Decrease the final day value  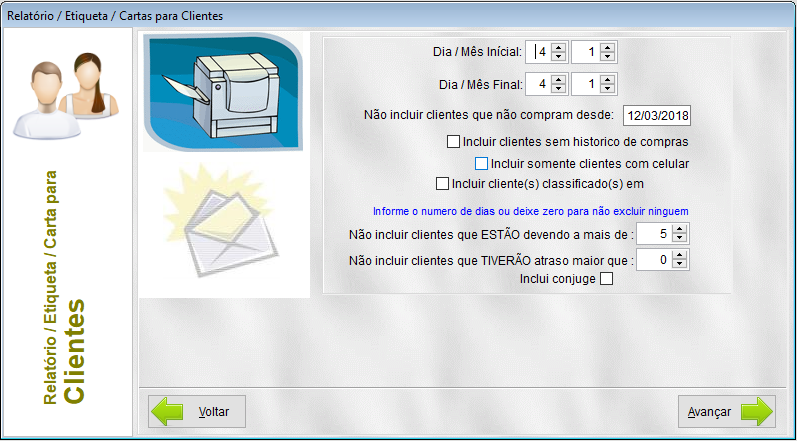[559, 89]
